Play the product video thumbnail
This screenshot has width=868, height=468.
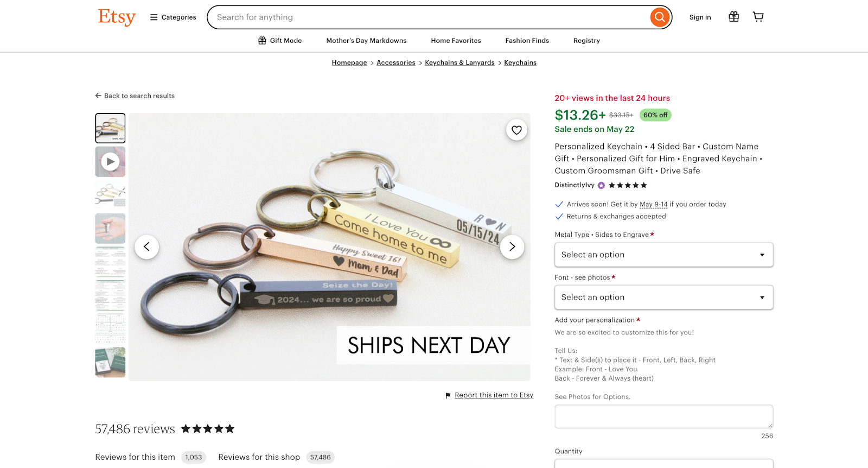tap(110, 161)
